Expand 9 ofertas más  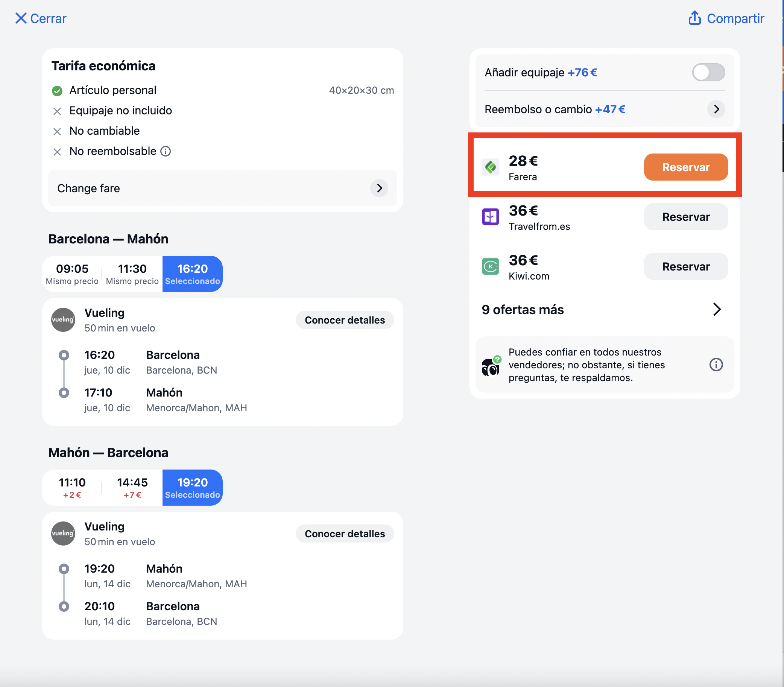coord(604,309)
